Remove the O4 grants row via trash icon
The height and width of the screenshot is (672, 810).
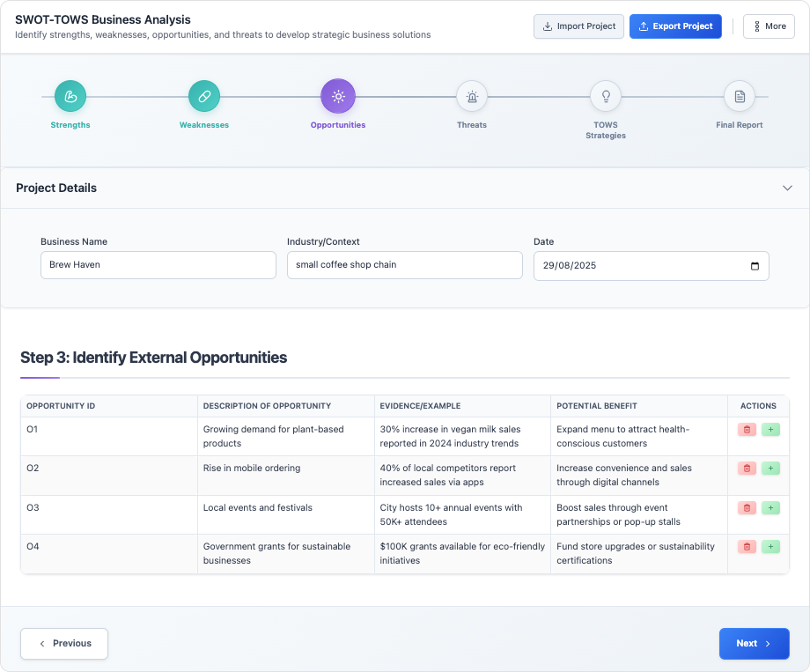(x=746, y=546)
